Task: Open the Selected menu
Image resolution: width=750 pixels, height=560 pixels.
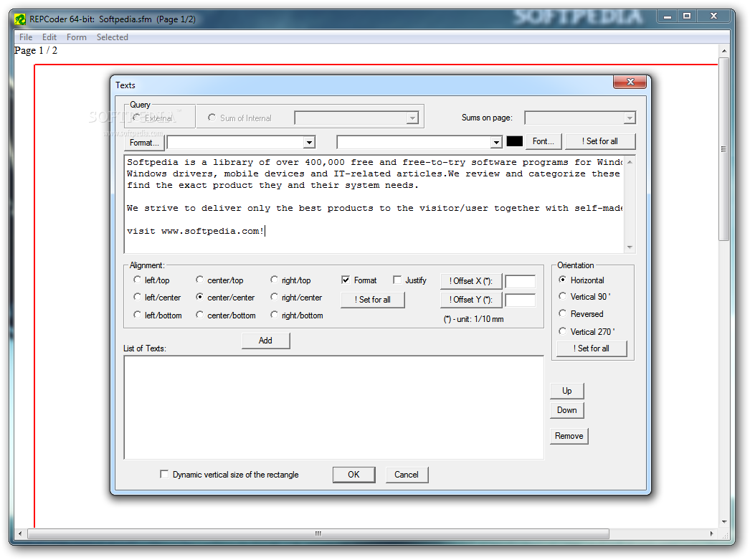Action: [x=113, y=37]
